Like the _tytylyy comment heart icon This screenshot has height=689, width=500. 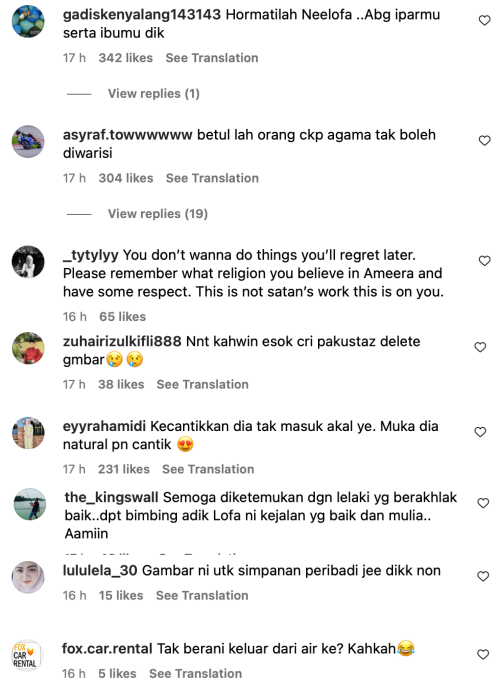[484, 261]
